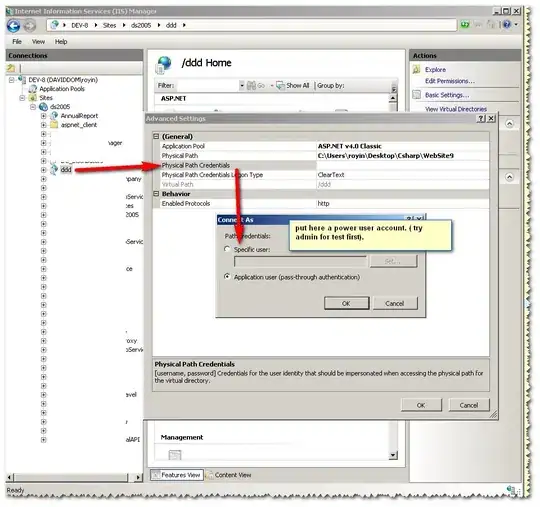The image size is (540, 507).
Task: Select the Application Pools node
Action: [62, 89]
